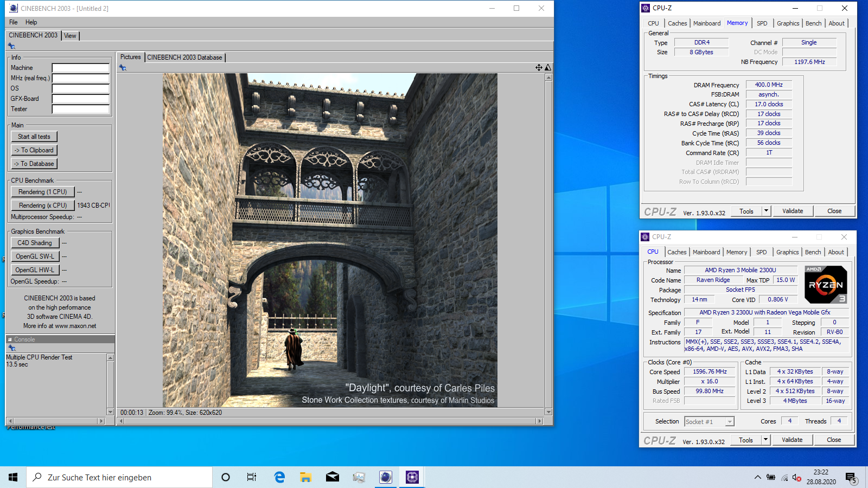Image resolution: width=868 pixels, height=488 pixels.
Task: Open File Explorer from the taskbar
Action: click(306, 477)
